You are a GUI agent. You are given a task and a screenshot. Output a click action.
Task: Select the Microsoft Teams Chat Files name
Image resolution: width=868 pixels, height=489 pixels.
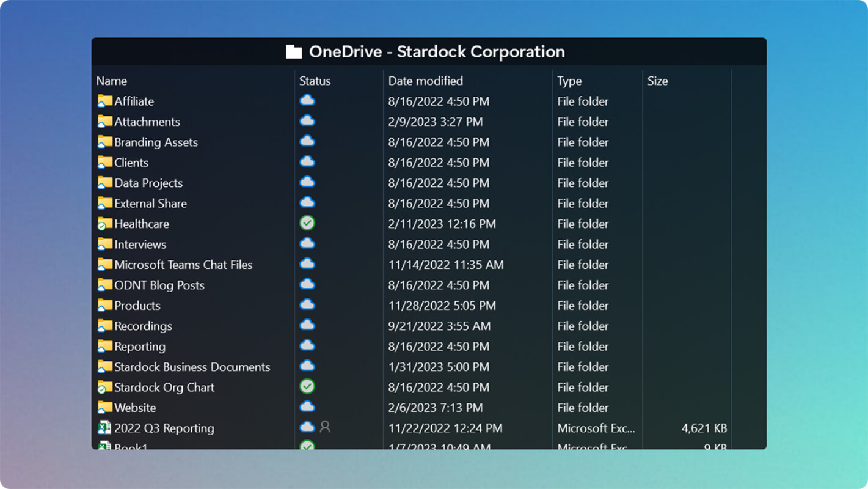pyautogui.click(x=183, y=265)
